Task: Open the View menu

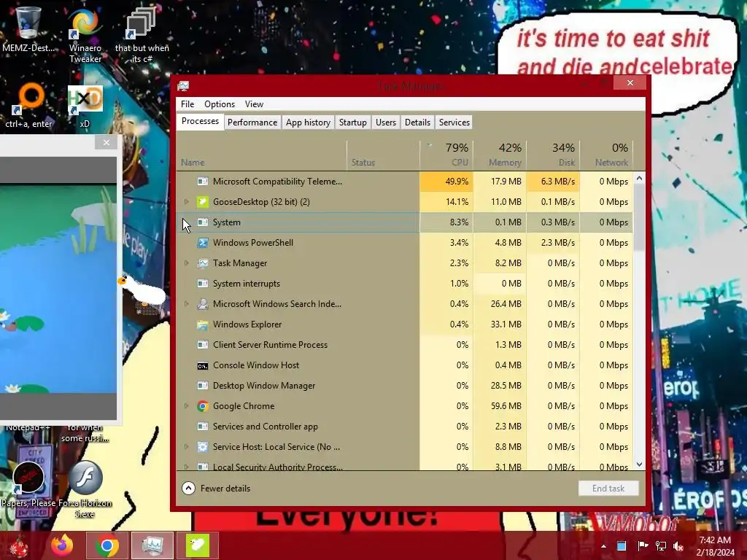Action: click(x=254, y=104)
